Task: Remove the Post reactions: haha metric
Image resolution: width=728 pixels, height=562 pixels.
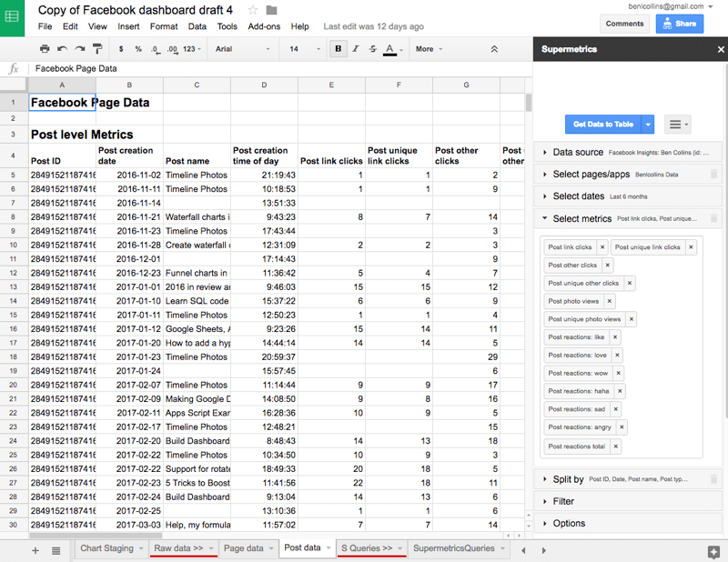Action: [620, 391]
